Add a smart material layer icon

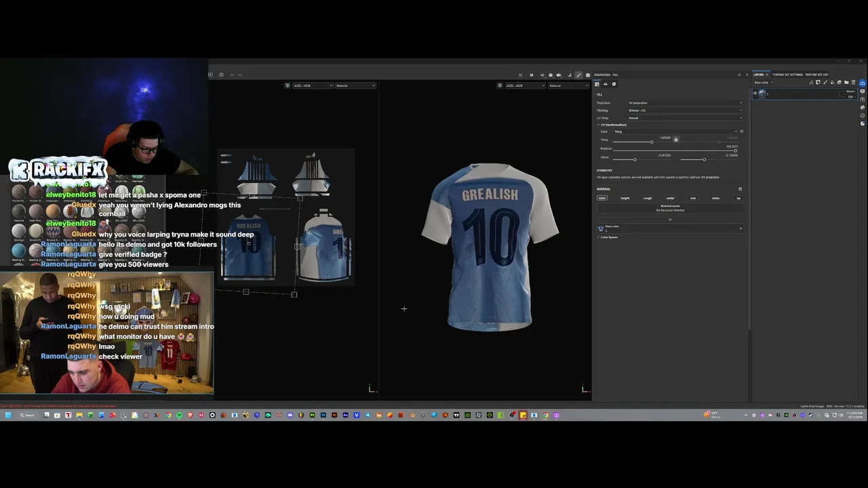click(x=839, y=83)
